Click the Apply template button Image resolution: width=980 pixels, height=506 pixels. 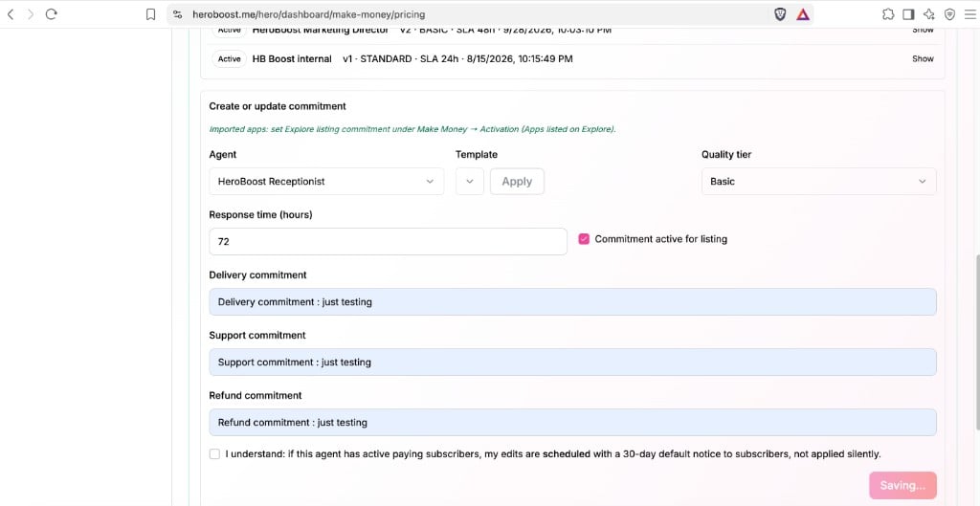[x=517, y=181]
